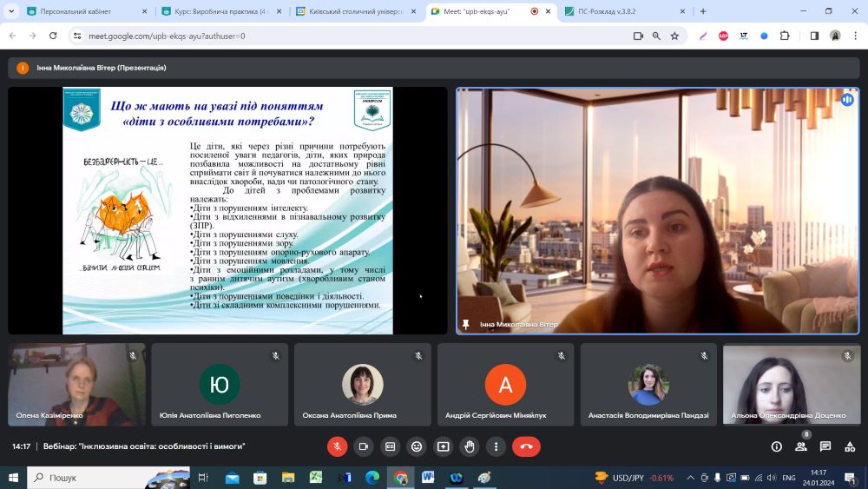Show hidden system tray icons

(x=690, y=478)
